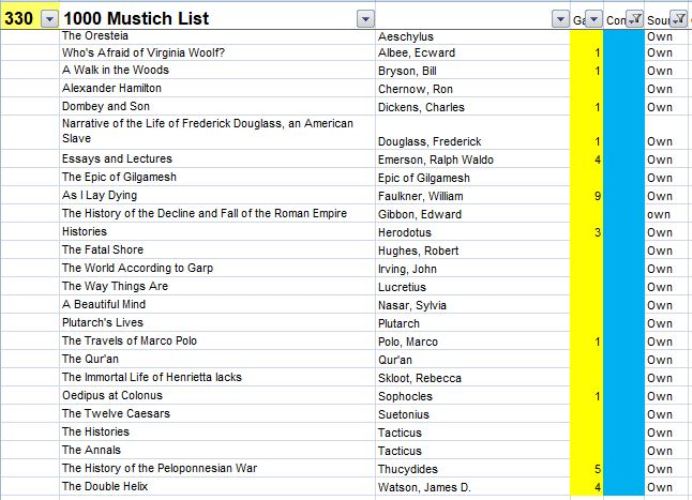Open filter dropdown next to 330 header
Image resolution: width=692 pixels, height=500 pixels.
pos(49,19)
